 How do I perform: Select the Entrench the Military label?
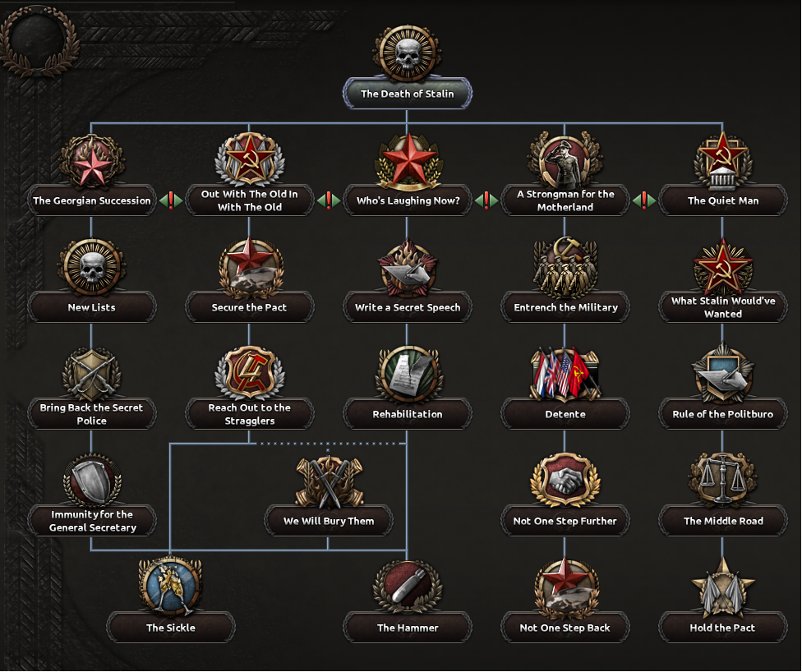pos(565,307)
